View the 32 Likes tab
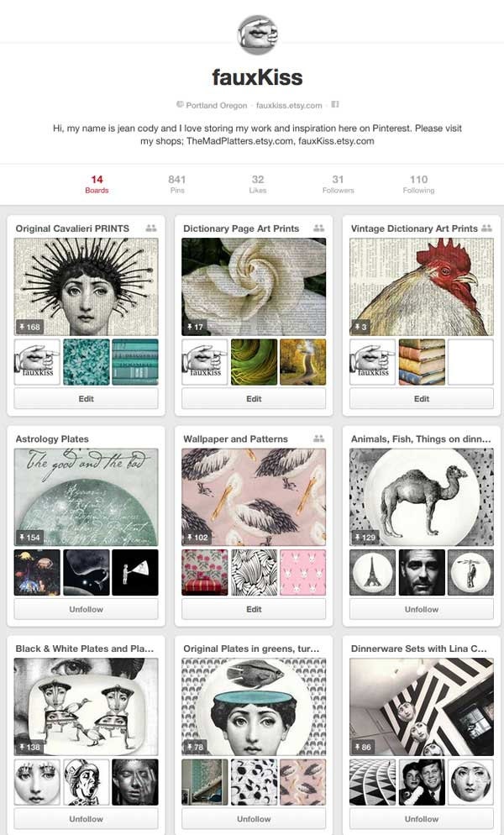The height and width of the screenshot is (835, 504). 258,184
